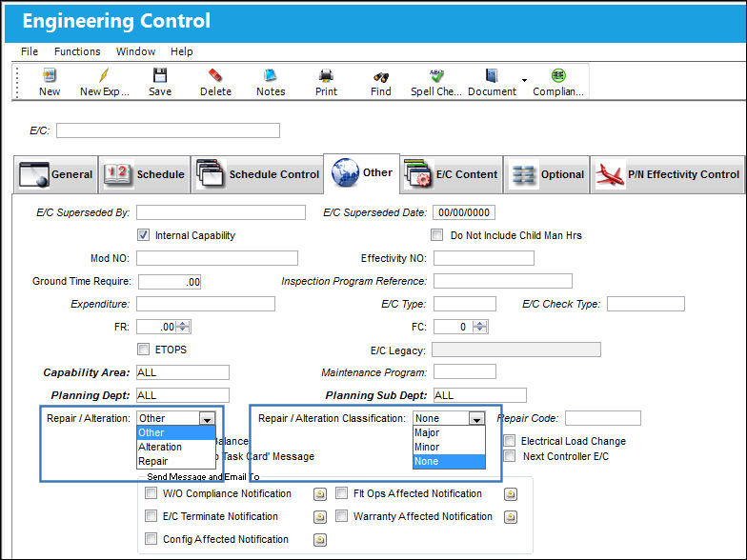The height and width of the screenshot is (560, 747).
Task: Open Flt Ops Affected Notification recipient icon
Action: click(511, 494)
